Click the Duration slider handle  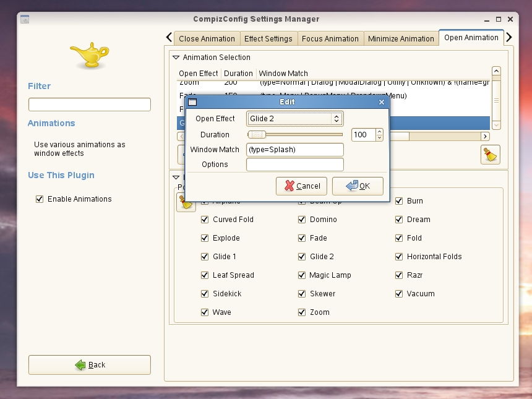tap(257, 135)
